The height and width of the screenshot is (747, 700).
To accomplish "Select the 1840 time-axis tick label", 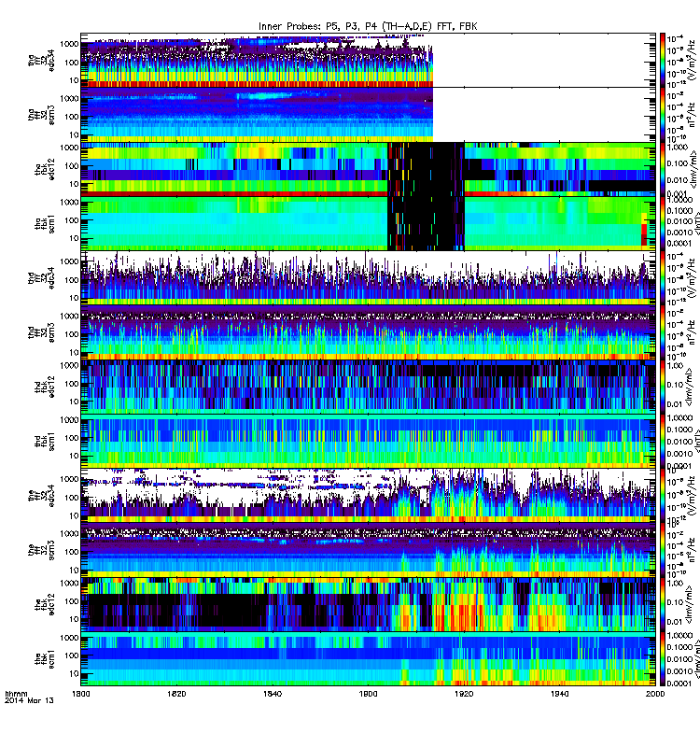I will pos(273,694).
